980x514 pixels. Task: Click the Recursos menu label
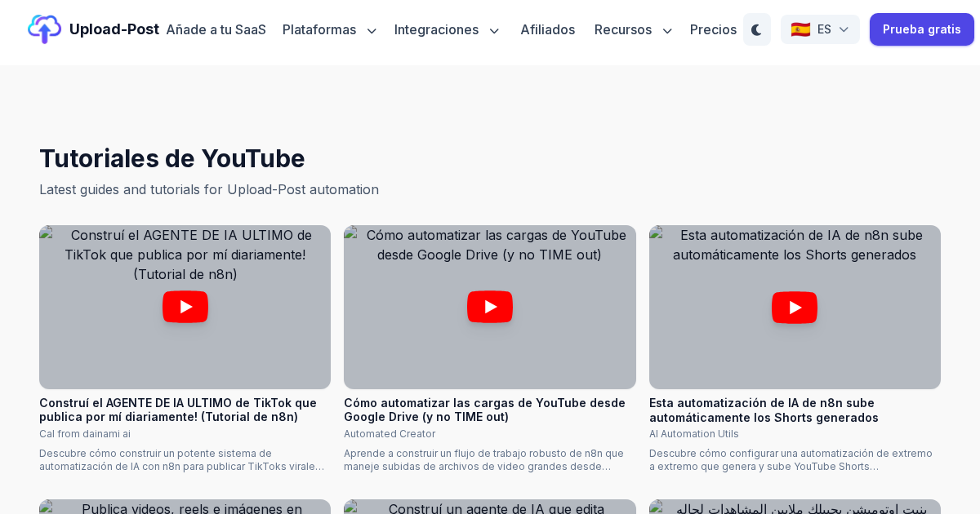point(623,29)
